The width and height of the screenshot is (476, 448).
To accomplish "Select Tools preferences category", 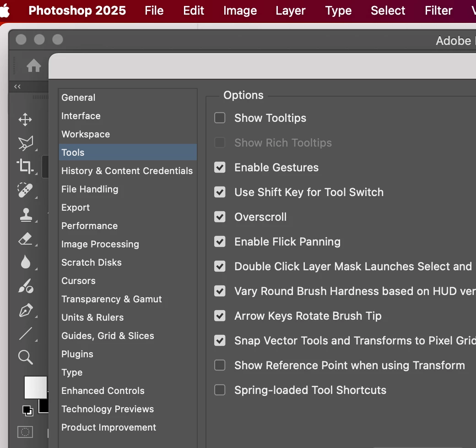I will pos(128,152).
